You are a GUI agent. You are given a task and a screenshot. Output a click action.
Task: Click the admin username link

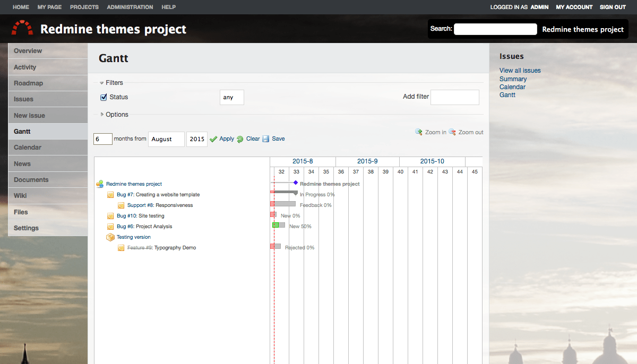pyautogui.click(x=539, y=7)
